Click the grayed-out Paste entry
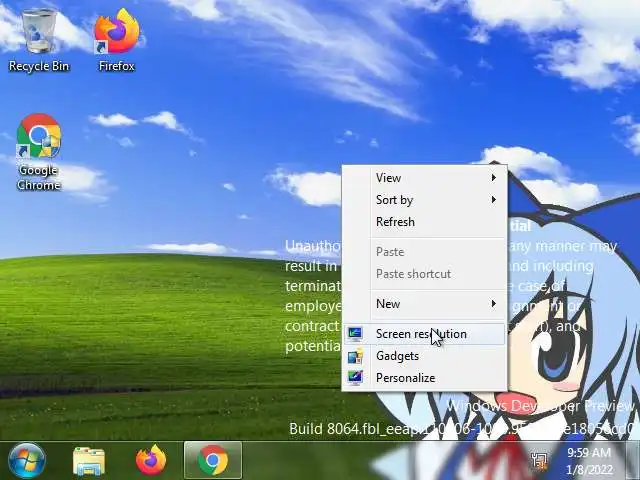This screenshot has width=640, height=480. (424, 252)
